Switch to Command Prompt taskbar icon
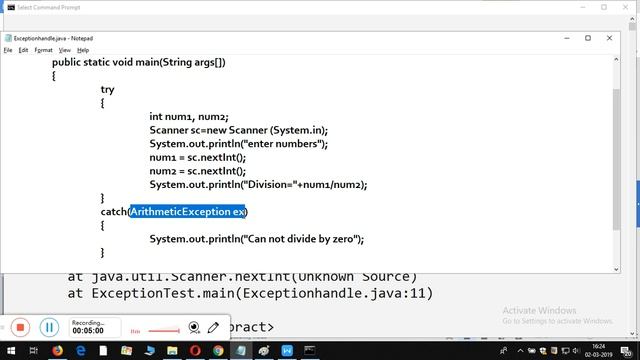Image resolution: width=640 pixels, height=360 pixels. (310, 351)
